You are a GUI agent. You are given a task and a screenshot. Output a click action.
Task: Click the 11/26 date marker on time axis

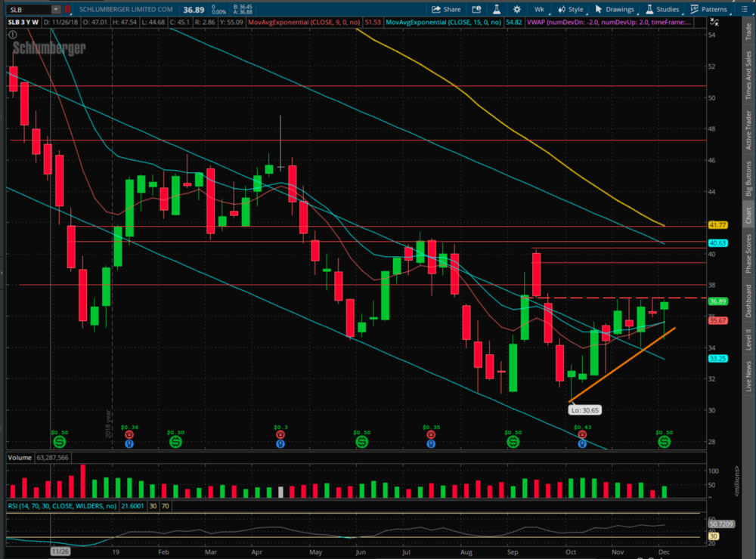pyautogui.click(x=60, y=552)
